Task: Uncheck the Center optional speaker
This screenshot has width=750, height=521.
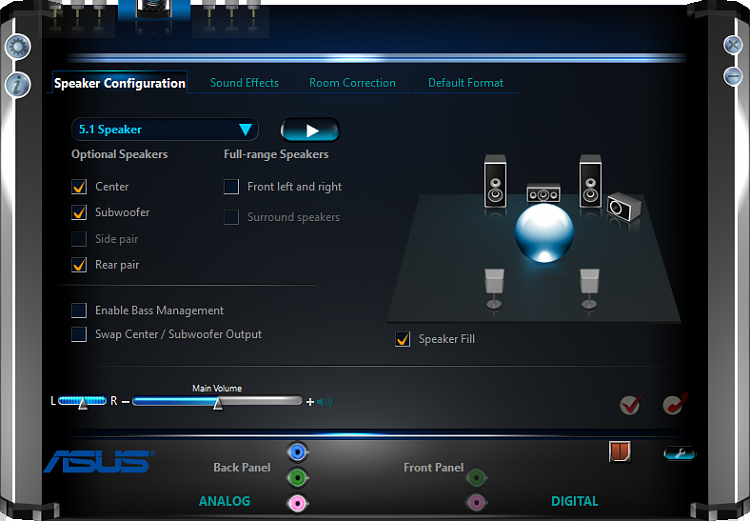Action: 79,187
